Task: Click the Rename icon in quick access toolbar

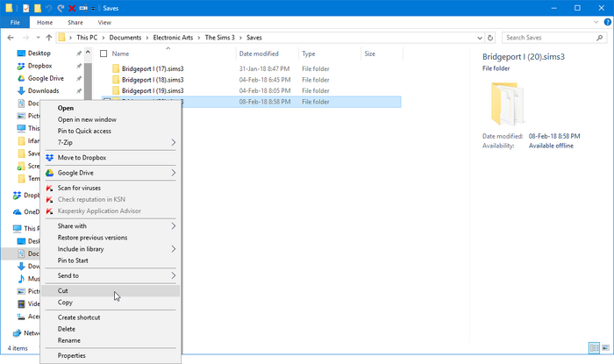Action: [83, 8]
